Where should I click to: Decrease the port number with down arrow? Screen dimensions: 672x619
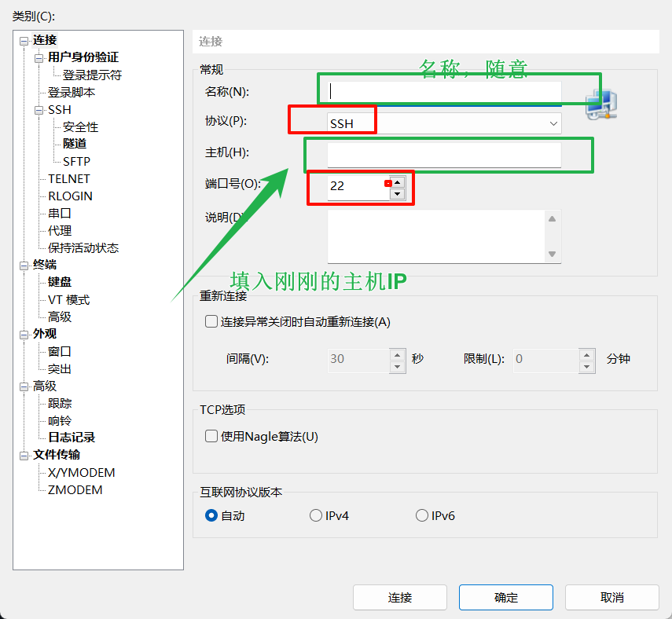397,194
